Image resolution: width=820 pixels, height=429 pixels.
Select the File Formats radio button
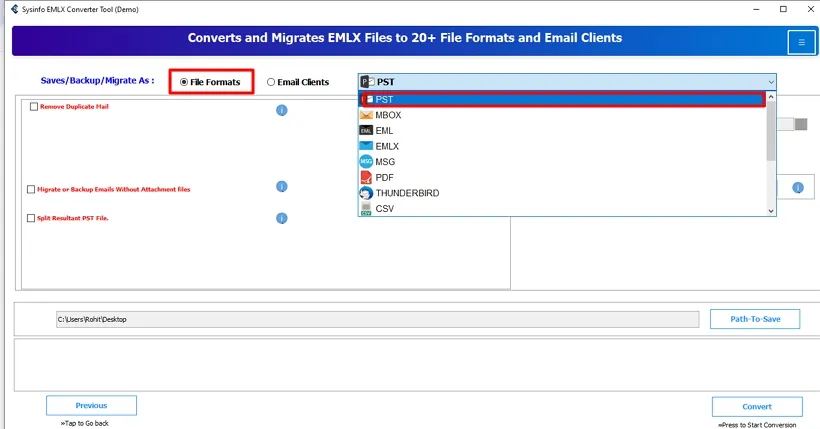tap(184, 82)
